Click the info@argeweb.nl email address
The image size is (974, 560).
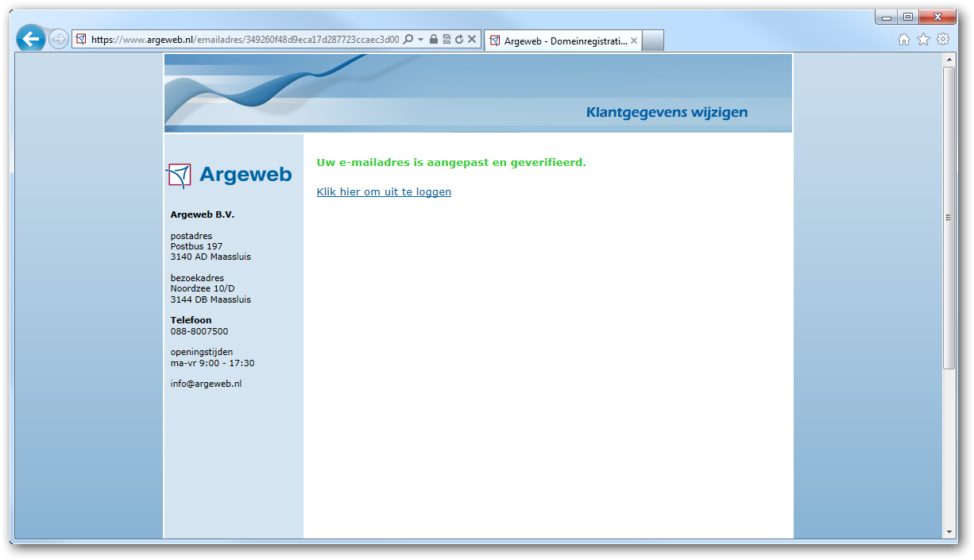206,384
